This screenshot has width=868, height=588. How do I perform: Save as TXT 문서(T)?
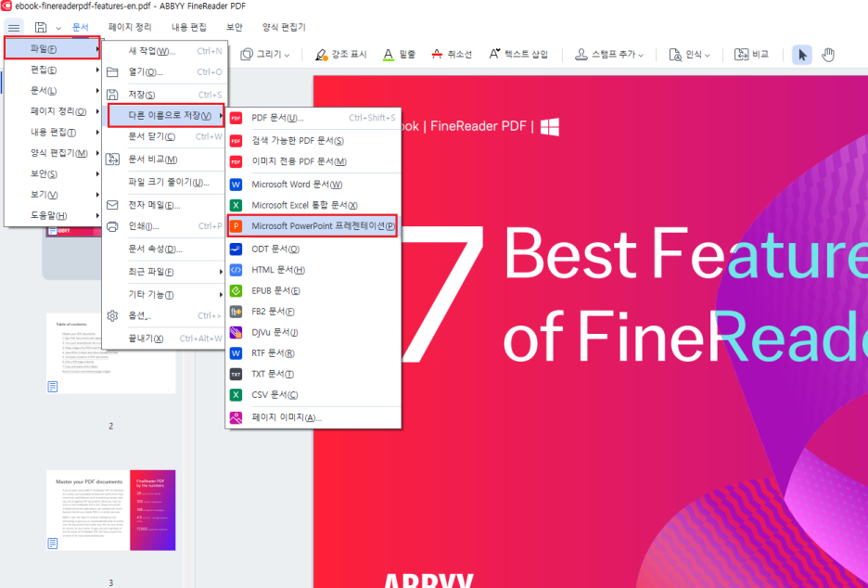click(313, 375)
